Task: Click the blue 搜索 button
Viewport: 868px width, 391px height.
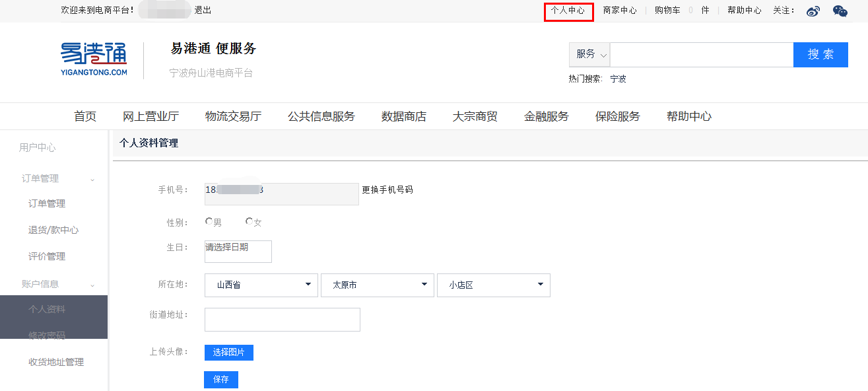Action: point(820,55)
